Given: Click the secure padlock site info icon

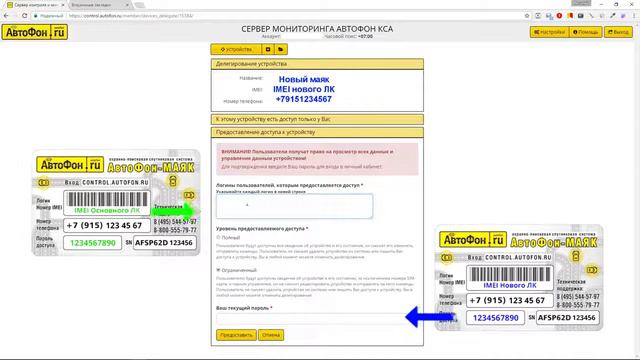Looking at the screenshot, I should [36, 16].
